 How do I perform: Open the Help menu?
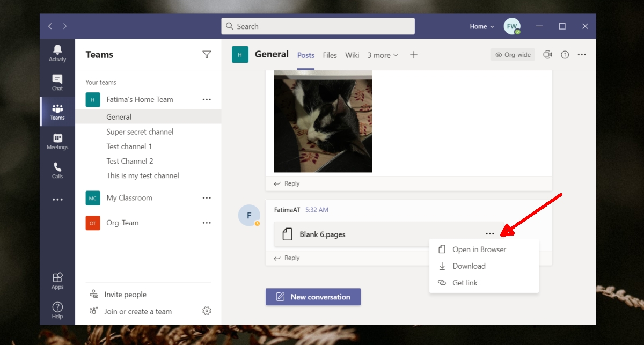(57, 310)
